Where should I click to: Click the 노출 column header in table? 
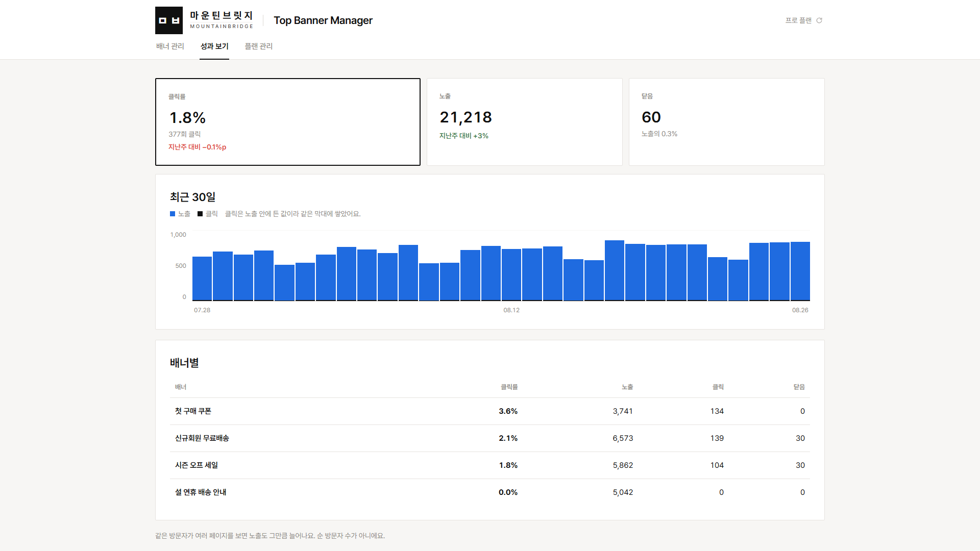627,387
